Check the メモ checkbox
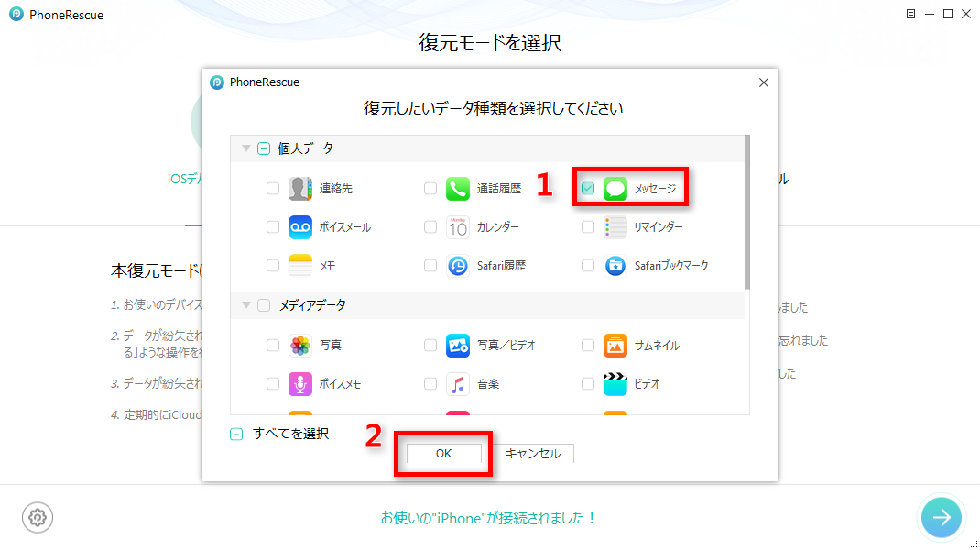This screenshot has width=980, height=550. (273, 266)
